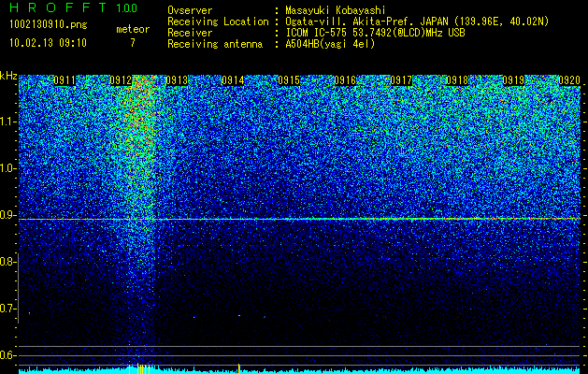Click the 0.6 kHz axis label

7,355
